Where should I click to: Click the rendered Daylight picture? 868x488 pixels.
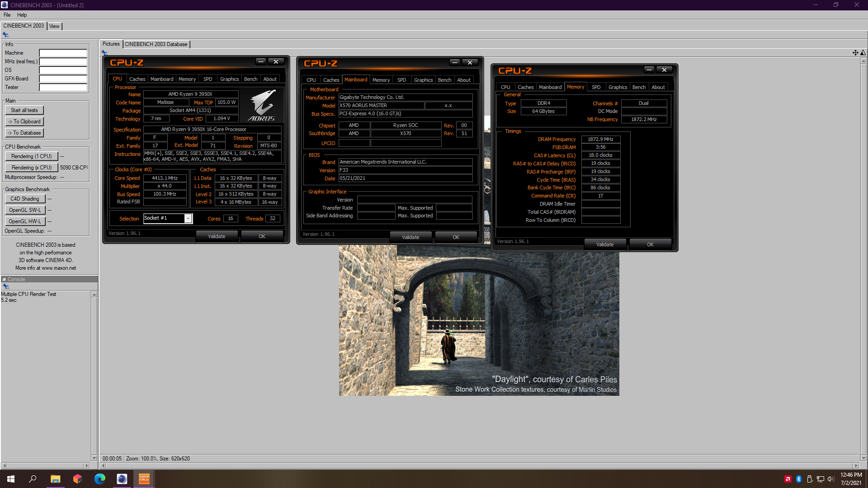pyautogui.click(x=479, y=321)
